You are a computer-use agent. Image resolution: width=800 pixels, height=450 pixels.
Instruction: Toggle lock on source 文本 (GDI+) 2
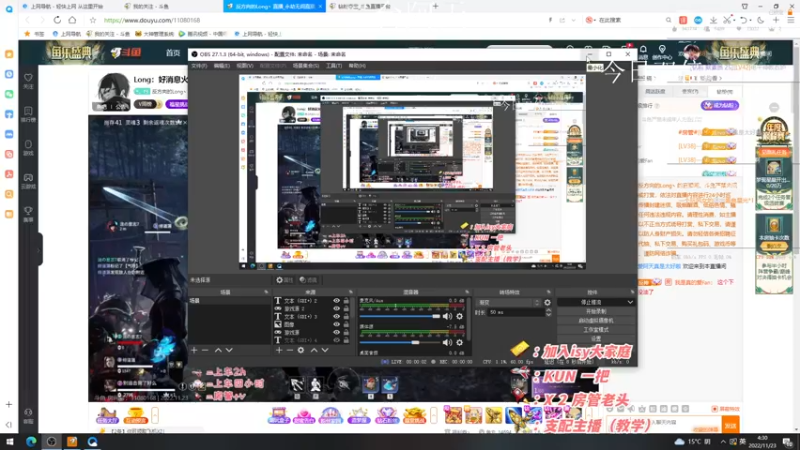346,301
